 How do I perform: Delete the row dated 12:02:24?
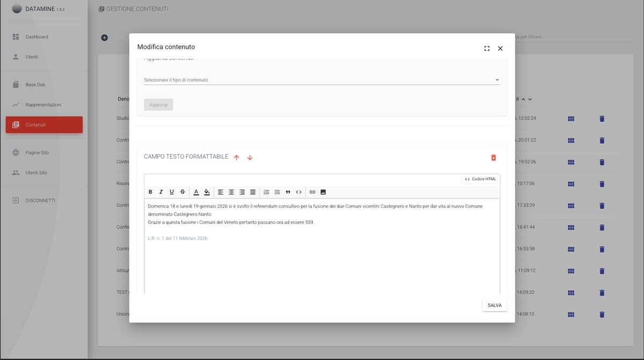(x=602, y=119)
